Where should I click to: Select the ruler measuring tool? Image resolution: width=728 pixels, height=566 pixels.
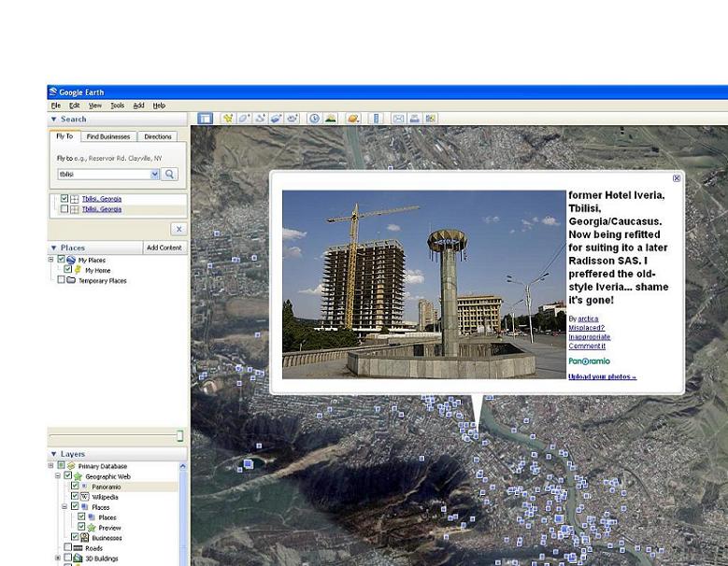pos(376,119)
